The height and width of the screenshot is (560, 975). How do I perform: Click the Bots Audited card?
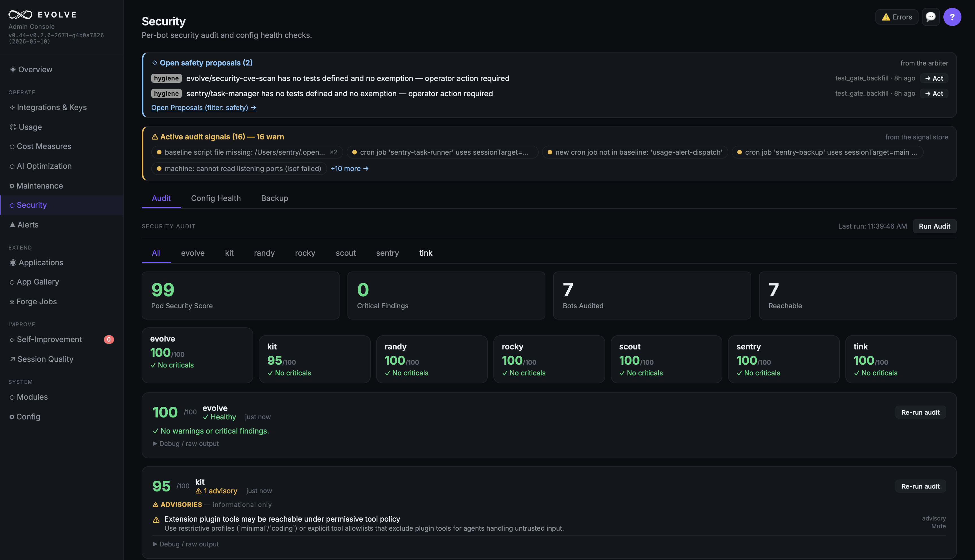pyautogui.click(x=652, y=296)
